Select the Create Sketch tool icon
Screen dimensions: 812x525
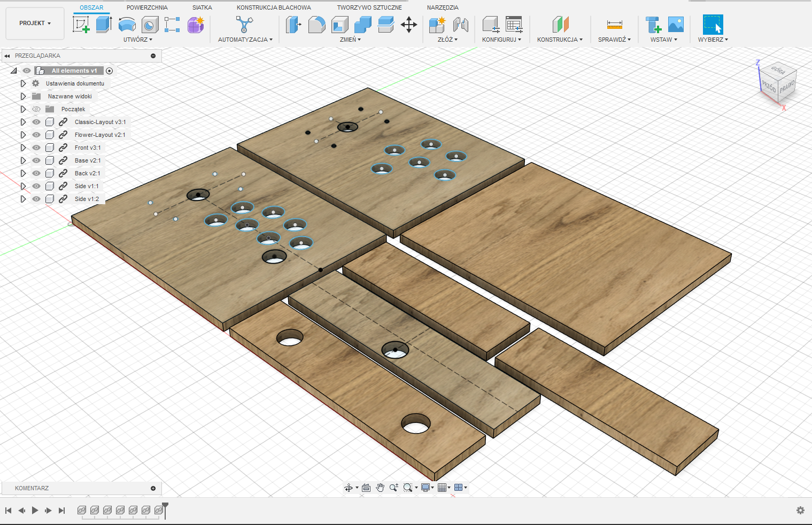tap(81, 24)
